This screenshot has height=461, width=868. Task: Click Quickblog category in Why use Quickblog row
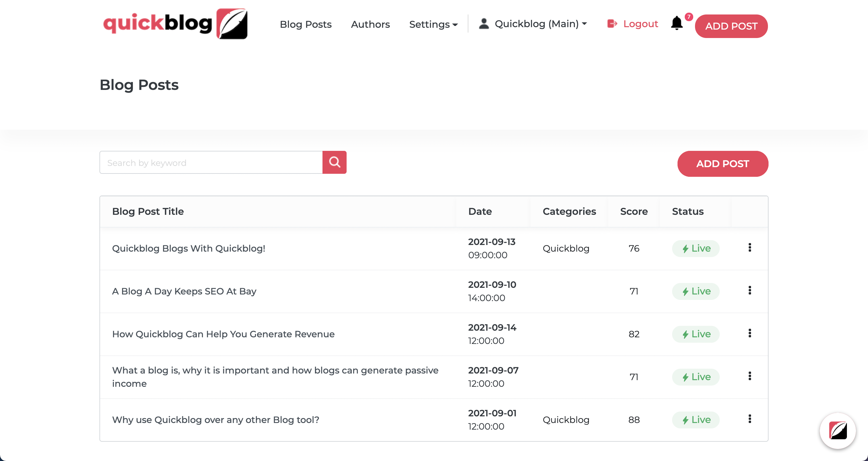click(x=566, y=420)
